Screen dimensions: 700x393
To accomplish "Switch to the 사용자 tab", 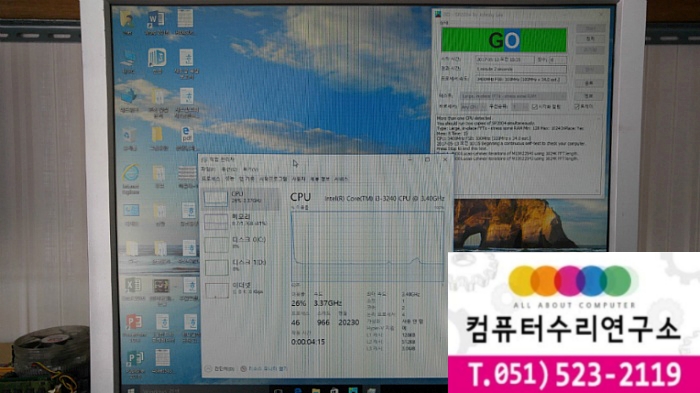I will 298,179.
